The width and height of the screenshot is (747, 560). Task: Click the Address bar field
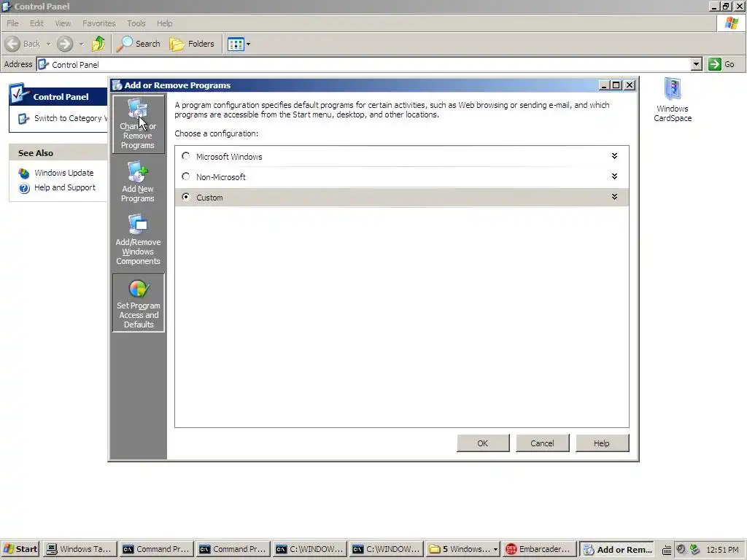click(x=365, y=64)
